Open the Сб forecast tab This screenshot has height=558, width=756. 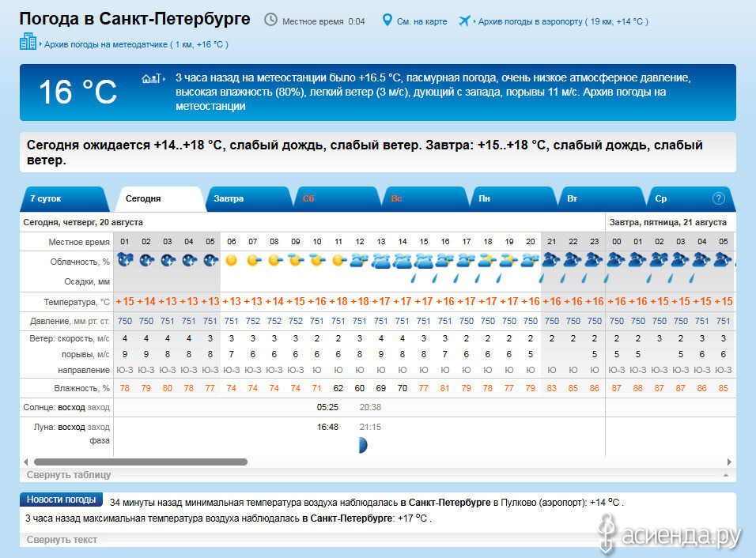[336, 198]
